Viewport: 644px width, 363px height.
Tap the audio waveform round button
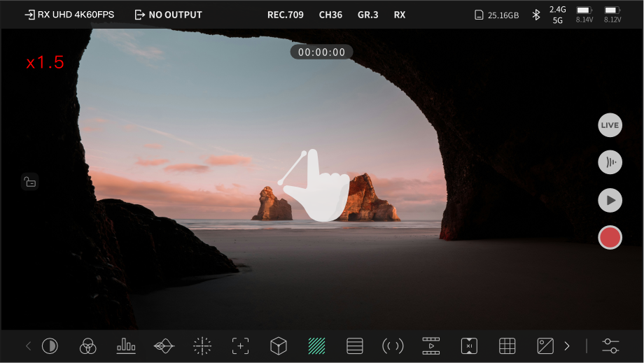tap(610, 162)
